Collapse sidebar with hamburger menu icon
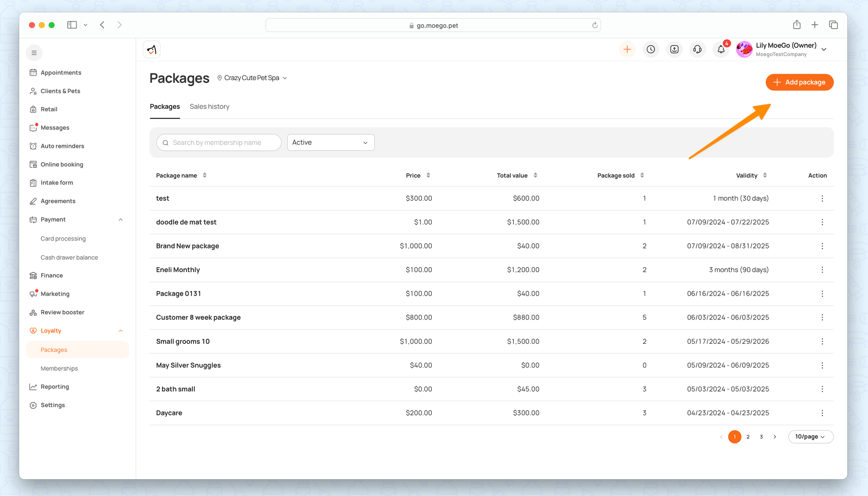868x496 pixels. tap(34, 53)
